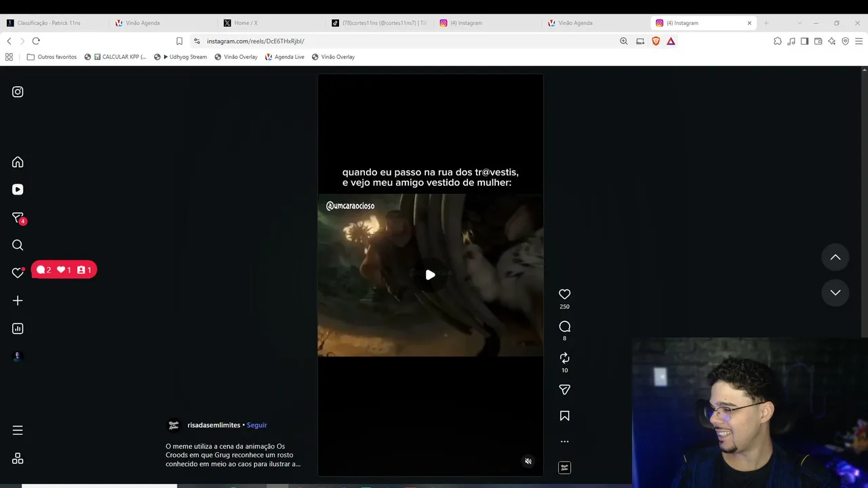View site information icon in address bar

(197, 41)
